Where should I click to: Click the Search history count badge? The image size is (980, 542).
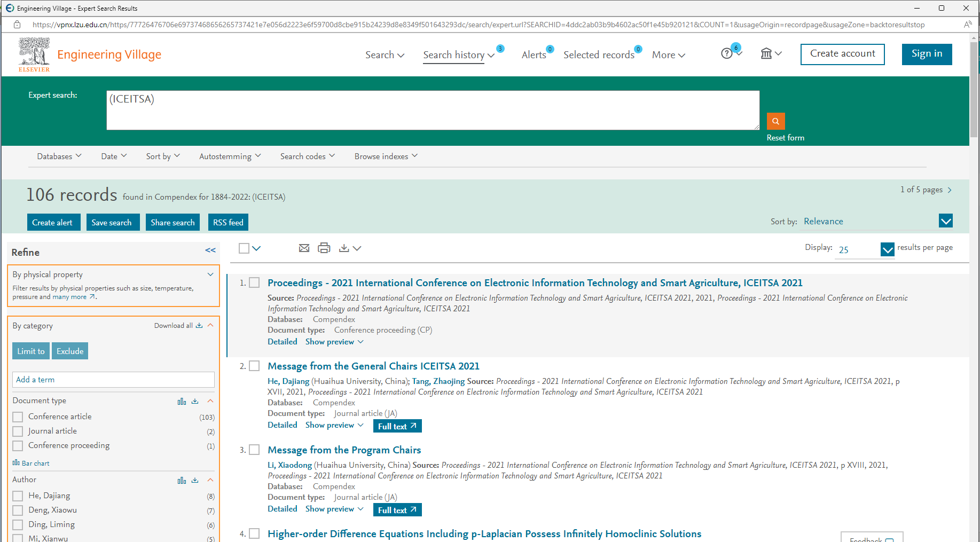(x=500, y=49)
